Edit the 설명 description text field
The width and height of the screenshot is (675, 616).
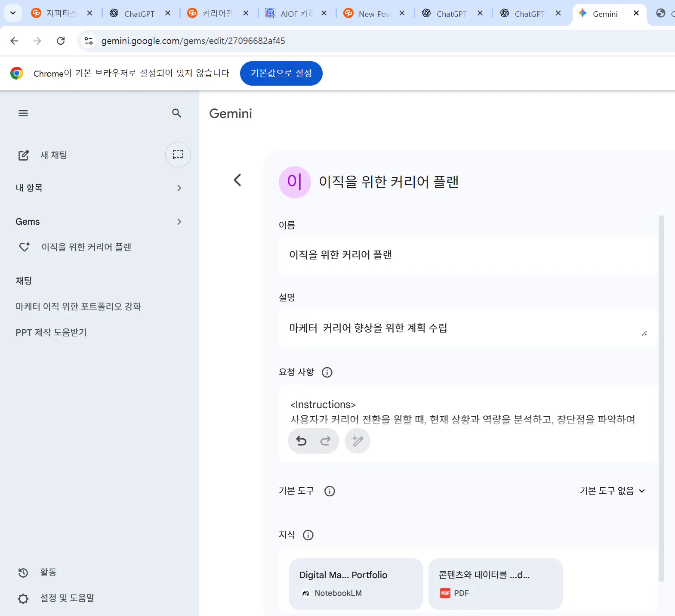pos(468,328)
